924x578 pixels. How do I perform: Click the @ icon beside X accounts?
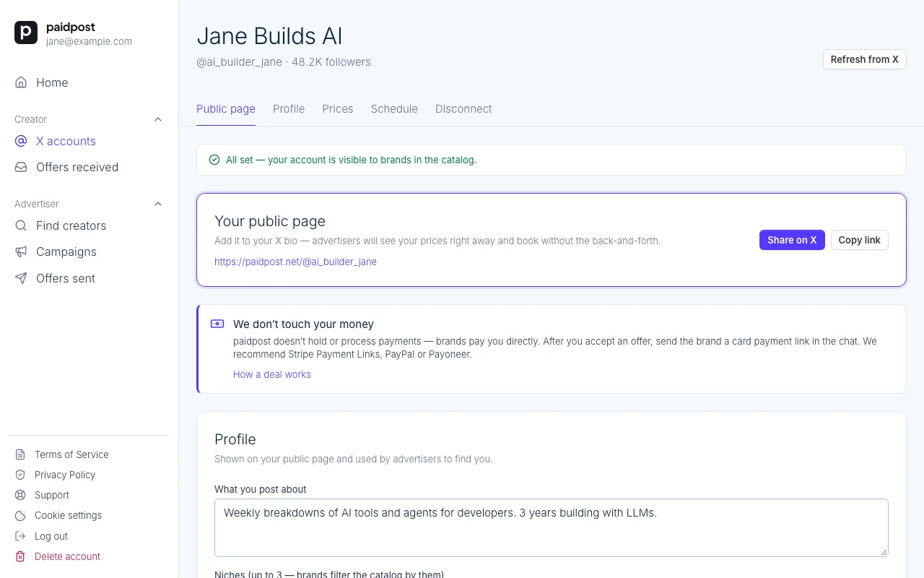pos(21,141)
